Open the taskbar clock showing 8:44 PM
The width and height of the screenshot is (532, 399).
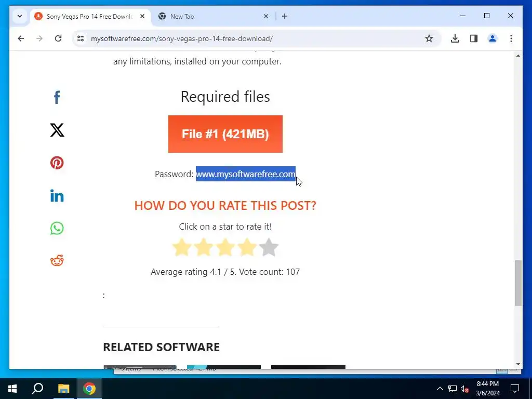(x=487, y=389)
